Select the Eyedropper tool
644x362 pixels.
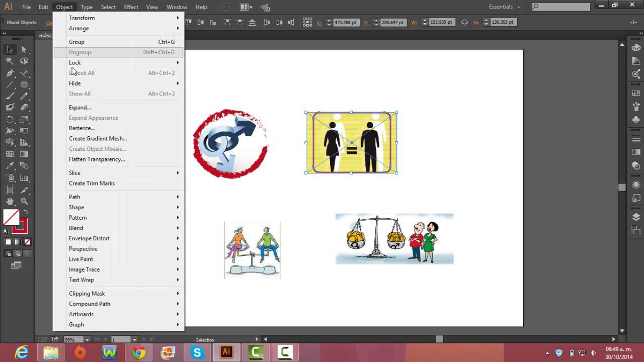10,166
